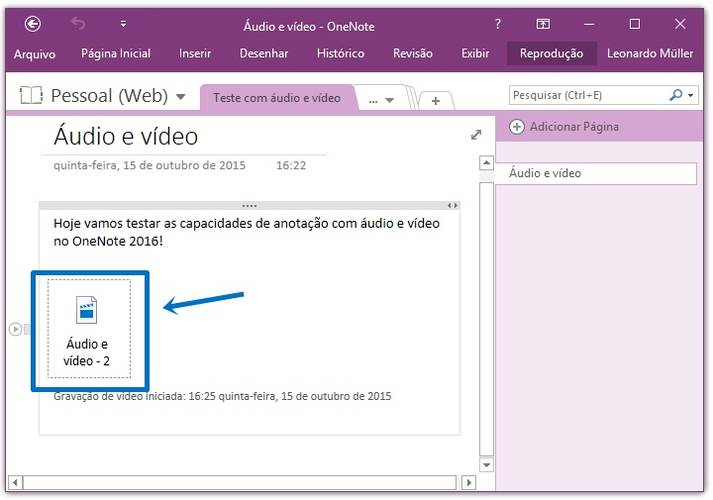
Task: Open the Histórico ribbon tab
Action: coord(341,53)
